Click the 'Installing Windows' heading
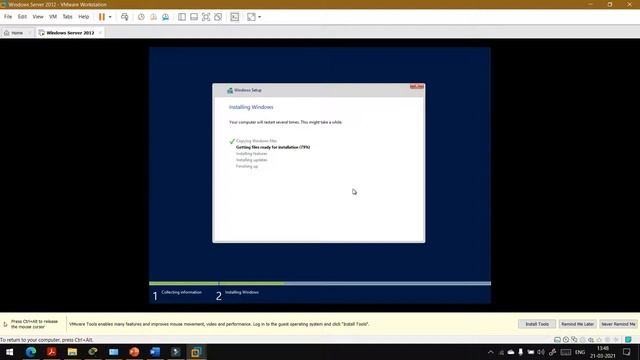 [251, 107]
